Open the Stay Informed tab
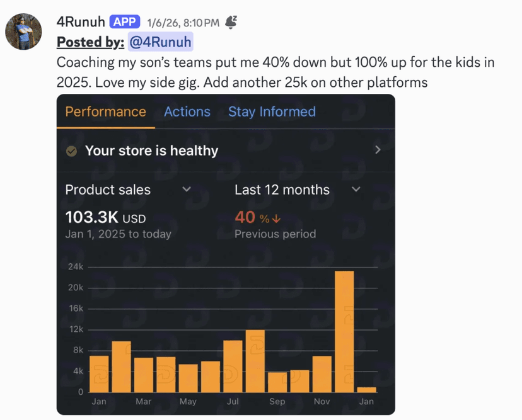522x420 pixels. click(272, 111)
